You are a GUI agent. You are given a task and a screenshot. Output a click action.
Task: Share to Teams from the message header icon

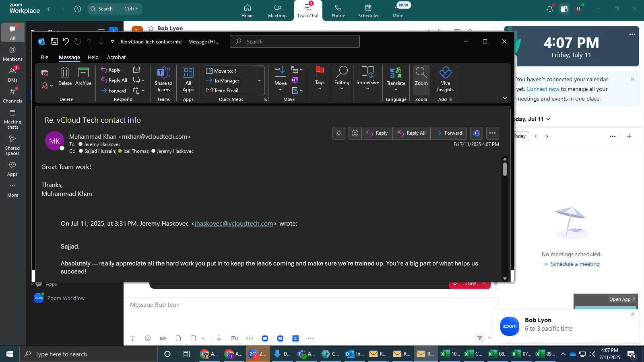click(477, 133)
